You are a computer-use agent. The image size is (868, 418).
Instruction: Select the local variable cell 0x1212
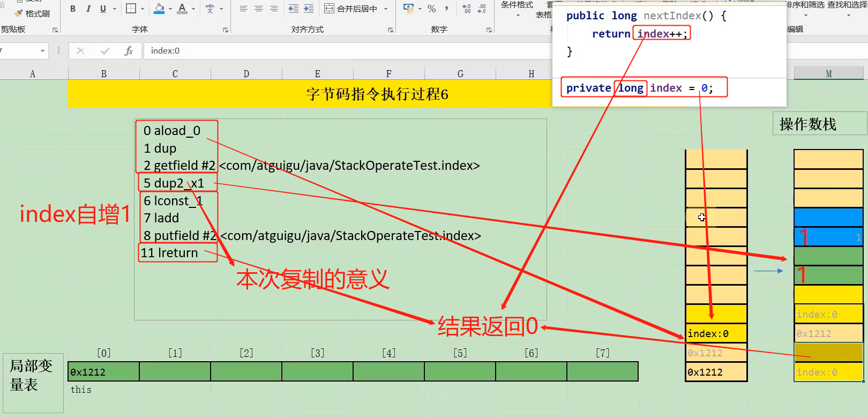click(103, 371)
